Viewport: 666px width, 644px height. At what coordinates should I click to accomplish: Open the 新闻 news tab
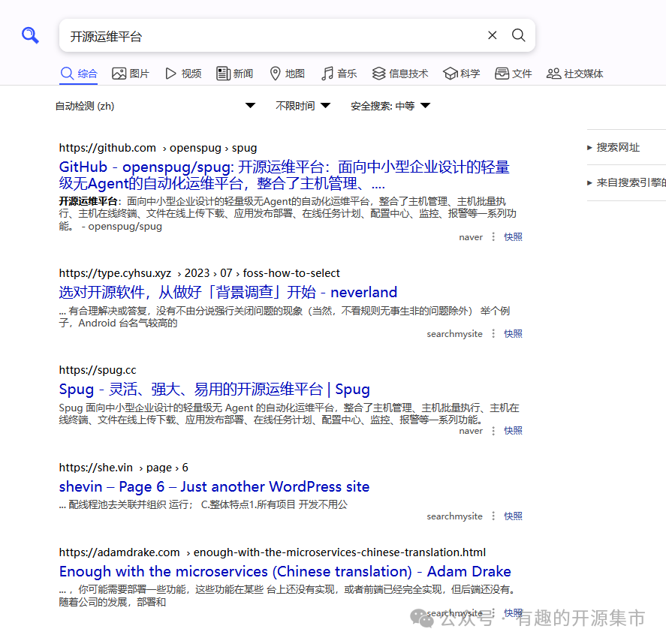[235, 74]
